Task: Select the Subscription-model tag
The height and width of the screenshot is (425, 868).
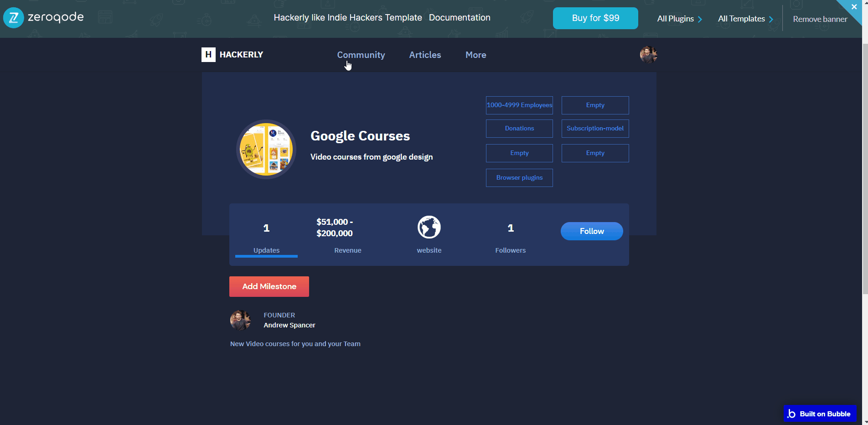Action: tap(595, 129)
